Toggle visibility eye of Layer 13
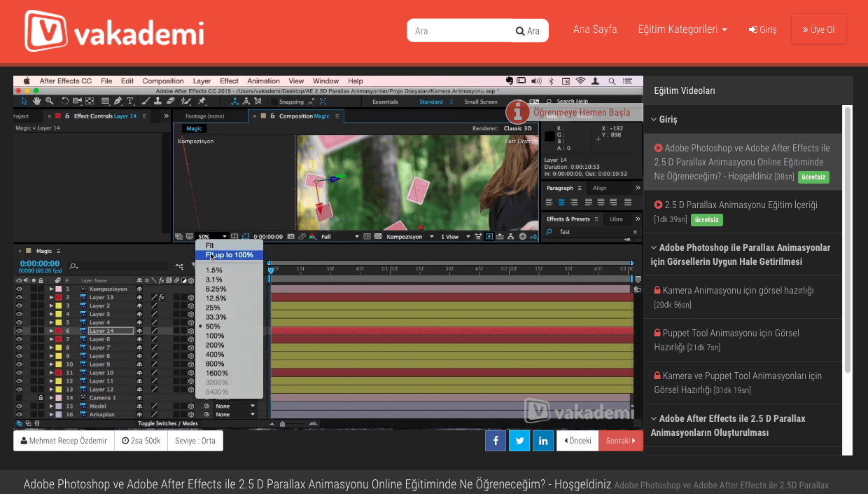 (19, 298)
